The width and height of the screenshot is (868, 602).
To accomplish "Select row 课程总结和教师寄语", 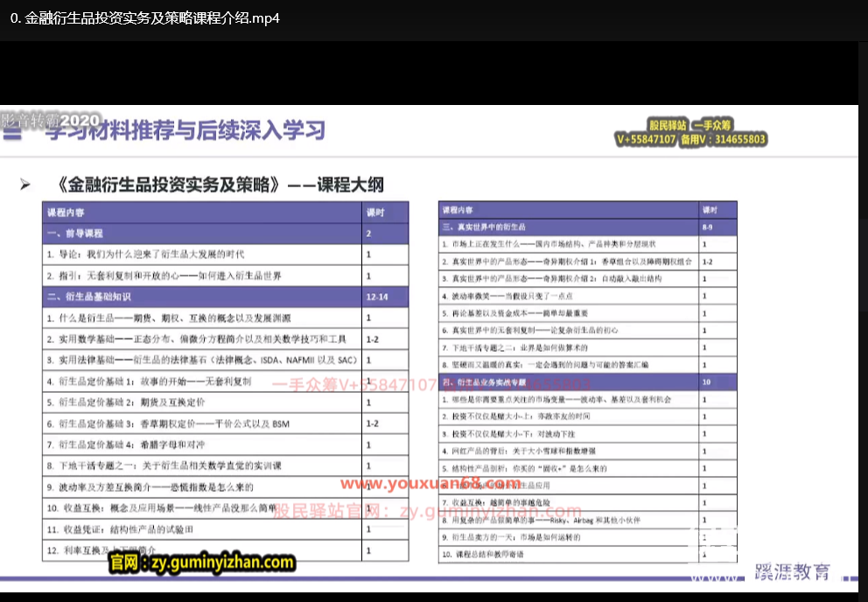I will pos(588,554).
